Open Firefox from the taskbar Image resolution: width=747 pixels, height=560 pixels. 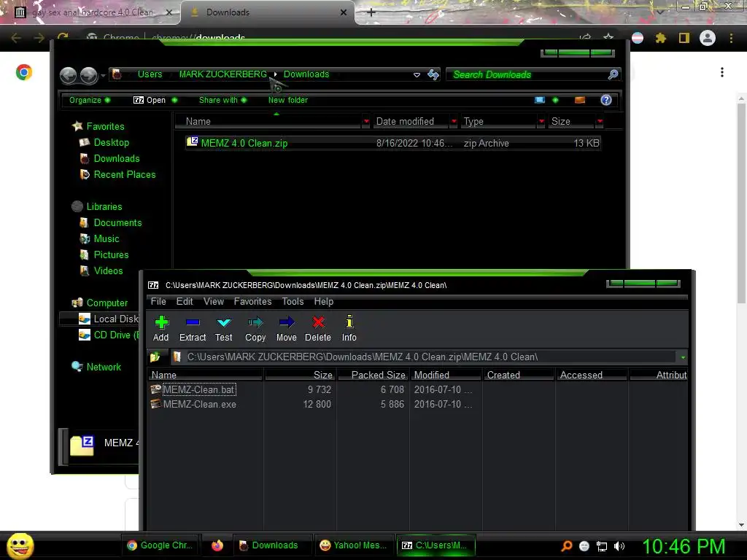(217, 545)
